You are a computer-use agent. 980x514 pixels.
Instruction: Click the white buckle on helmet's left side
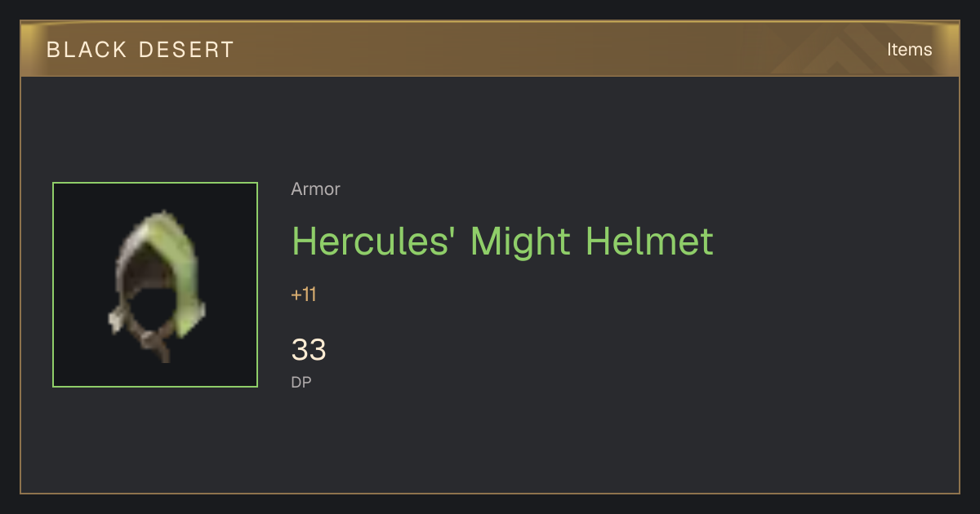pyautogui.click(x=116, y=320)
